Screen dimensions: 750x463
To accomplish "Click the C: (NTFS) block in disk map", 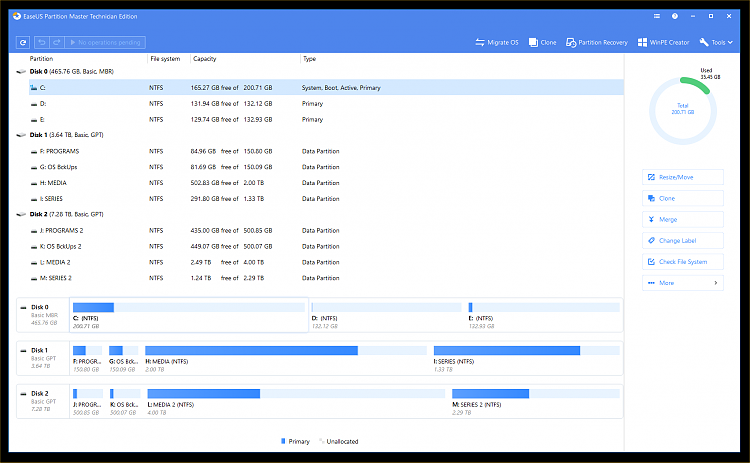I will tap(188, 315).
